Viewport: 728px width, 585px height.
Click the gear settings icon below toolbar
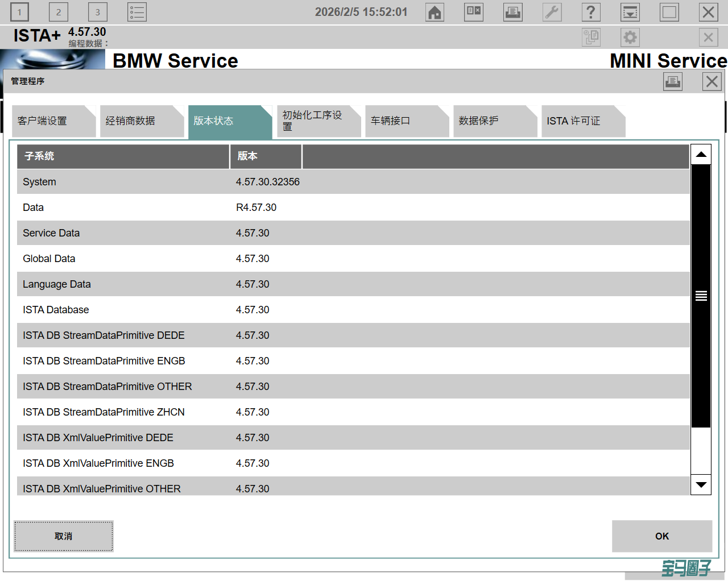pos(630,38)
